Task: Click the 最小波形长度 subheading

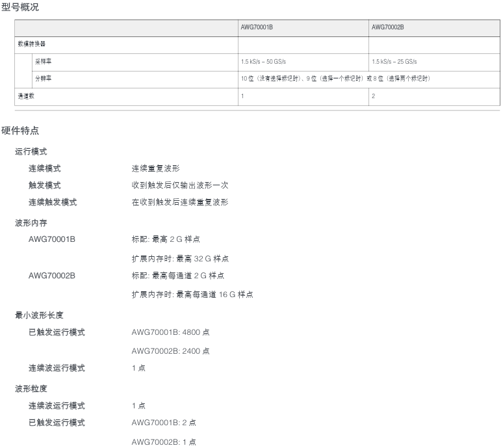Action: click(39, 315)
